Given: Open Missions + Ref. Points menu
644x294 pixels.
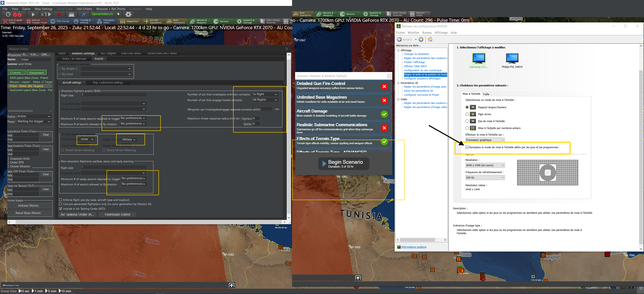Looking at the screenshot, I should pyautogui.click(x=111, y=9).
